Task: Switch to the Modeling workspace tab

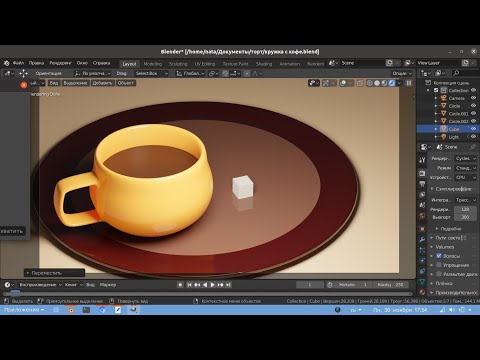Action: tap(153, 64)
